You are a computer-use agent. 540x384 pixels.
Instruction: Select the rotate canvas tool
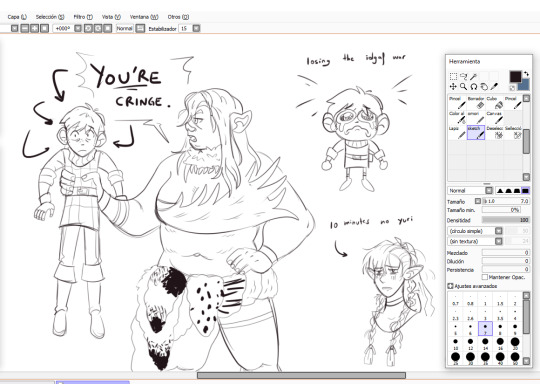coord(474,86)
